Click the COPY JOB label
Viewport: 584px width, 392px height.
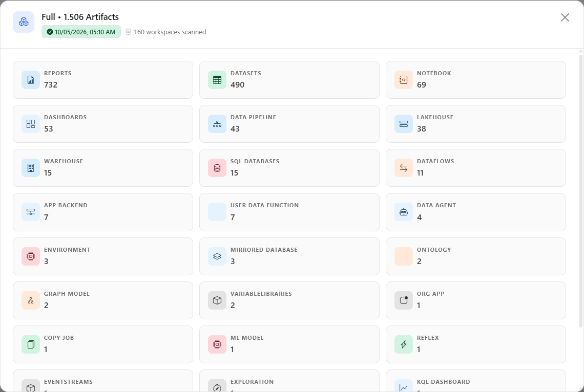pos(59,338)
